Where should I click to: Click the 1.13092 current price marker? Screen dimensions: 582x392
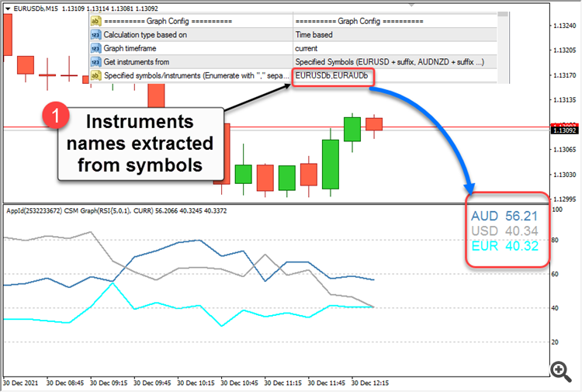[x=564, y=130]
